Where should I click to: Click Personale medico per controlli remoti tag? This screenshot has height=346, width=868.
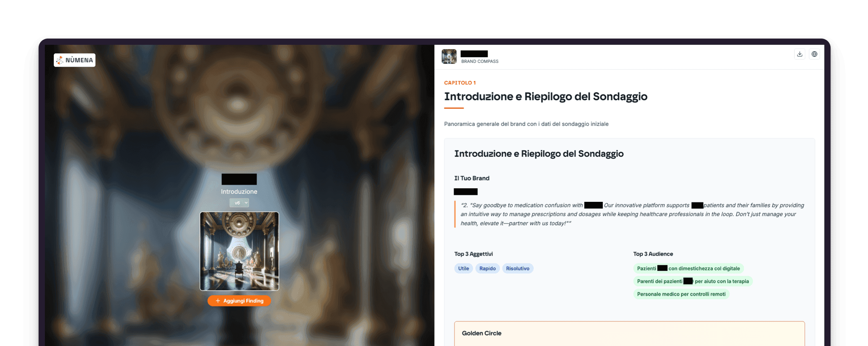point(681,294)
